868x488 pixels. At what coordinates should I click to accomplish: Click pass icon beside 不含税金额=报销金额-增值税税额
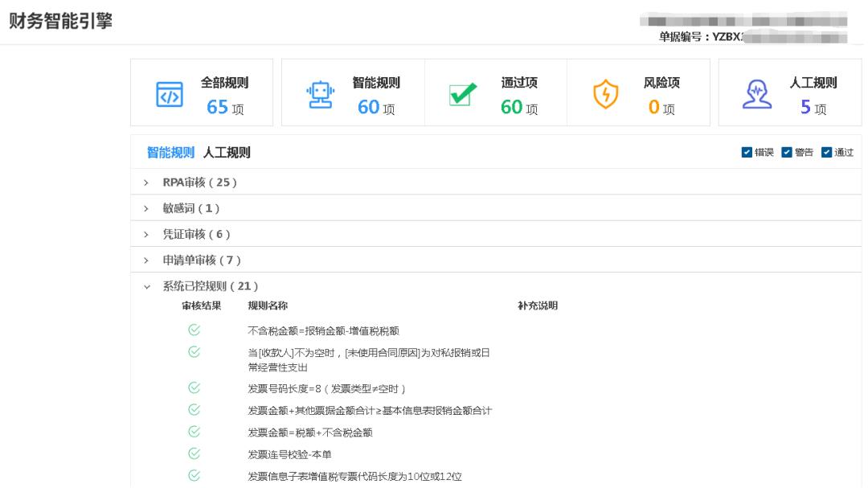tap(194, 330)
